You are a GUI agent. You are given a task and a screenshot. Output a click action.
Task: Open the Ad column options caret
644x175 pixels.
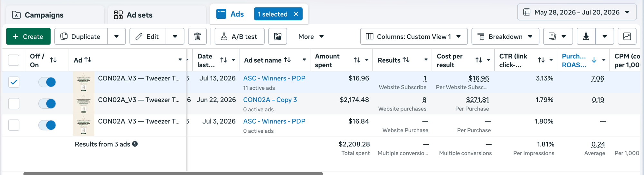coord(180,60)
